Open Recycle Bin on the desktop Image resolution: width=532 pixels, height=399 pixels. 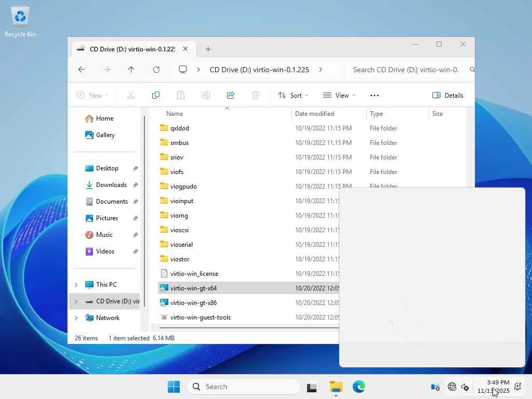pyautogui.click(x=20, y=21)
